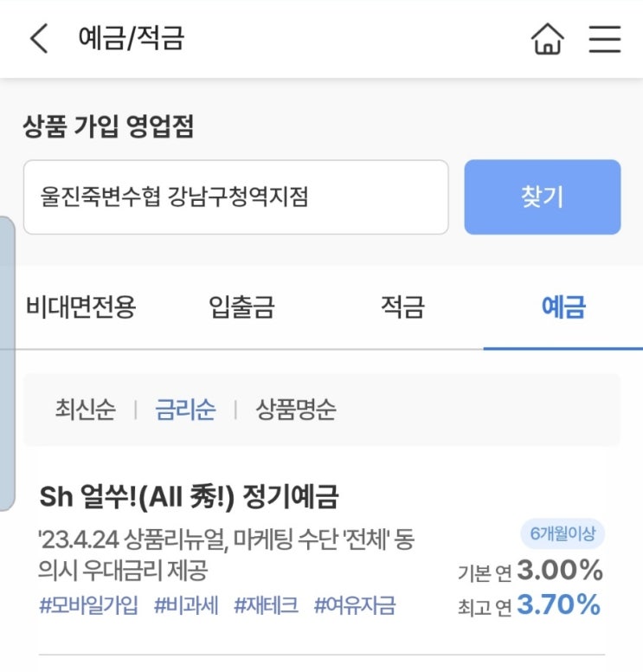Tap the #비과세 hashtag
643x672 pixels.
pos(185,605)
